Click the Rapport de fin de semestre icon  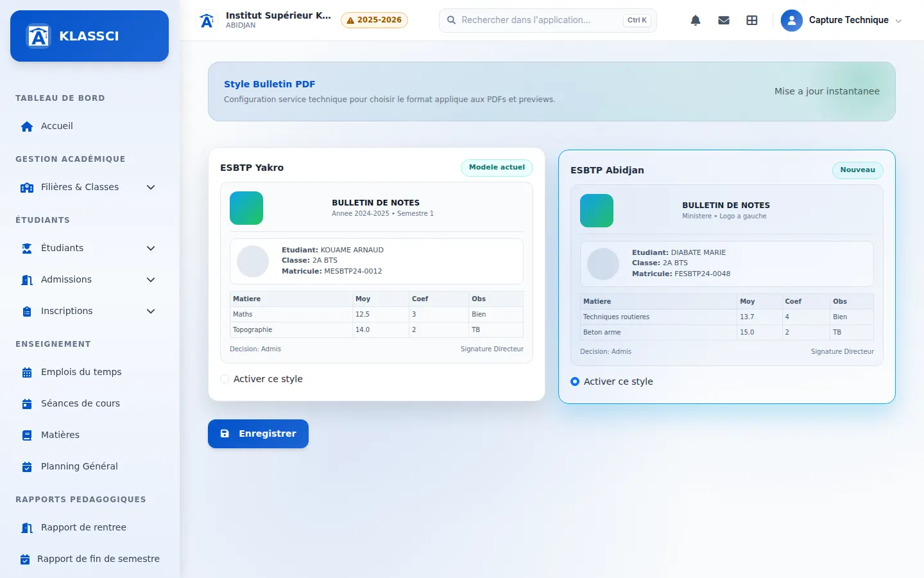click(x=25, y=559)
